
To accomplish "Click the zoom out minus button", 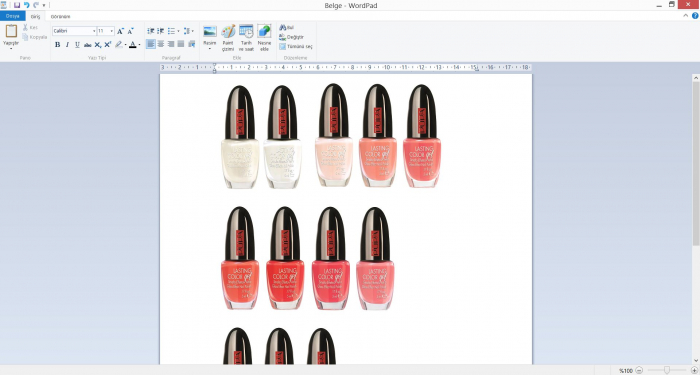I will point(639,370).
